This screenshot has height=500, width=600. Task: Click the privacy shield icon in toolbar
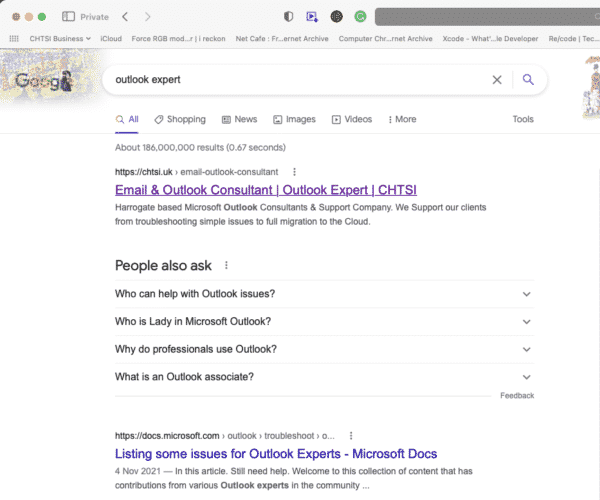coord(289,17)
